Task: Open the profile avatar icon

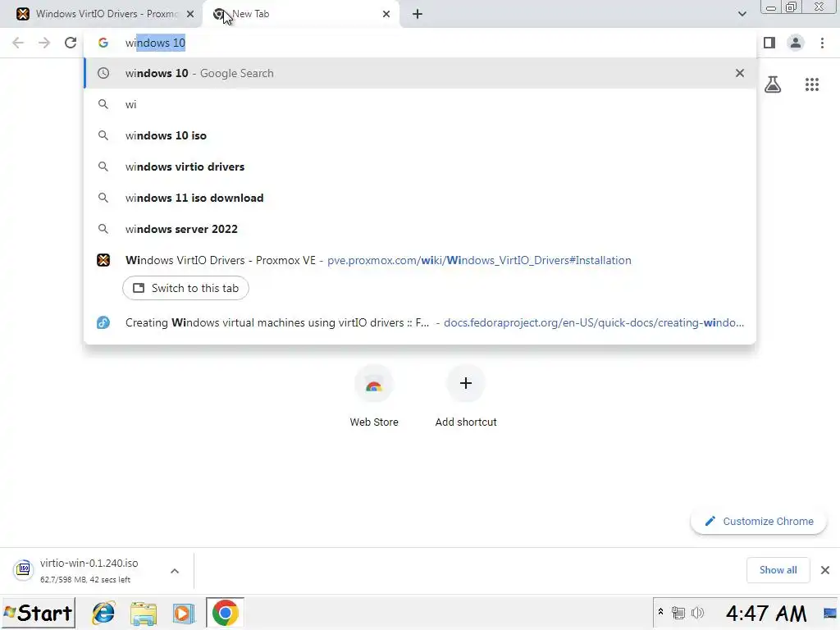Action: (796, 43)
